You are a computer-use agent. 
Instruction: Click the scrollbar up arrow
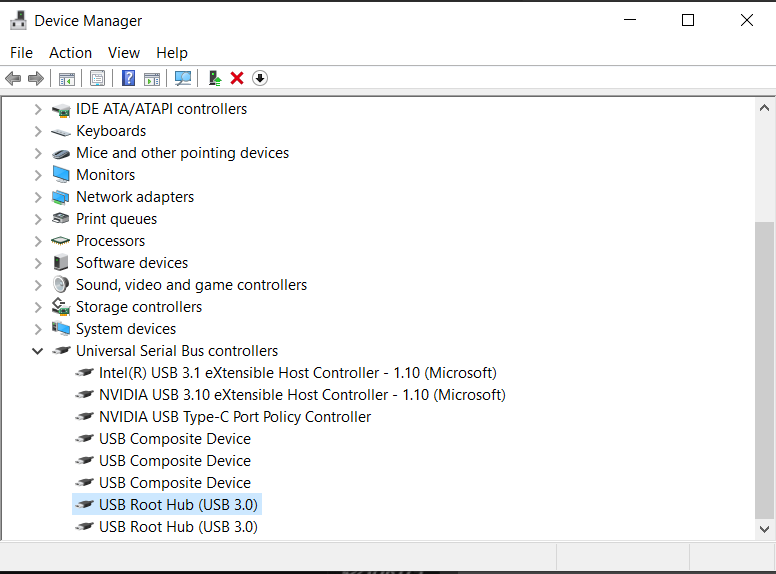pos(764,108)
